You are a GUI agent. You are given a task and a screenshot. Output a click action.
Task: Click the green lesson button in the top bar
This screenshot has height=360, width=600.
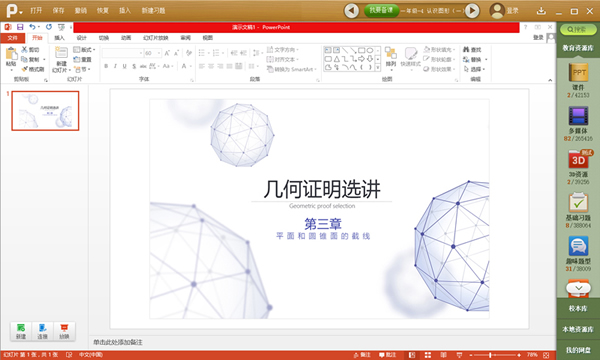tap(381, 10)
